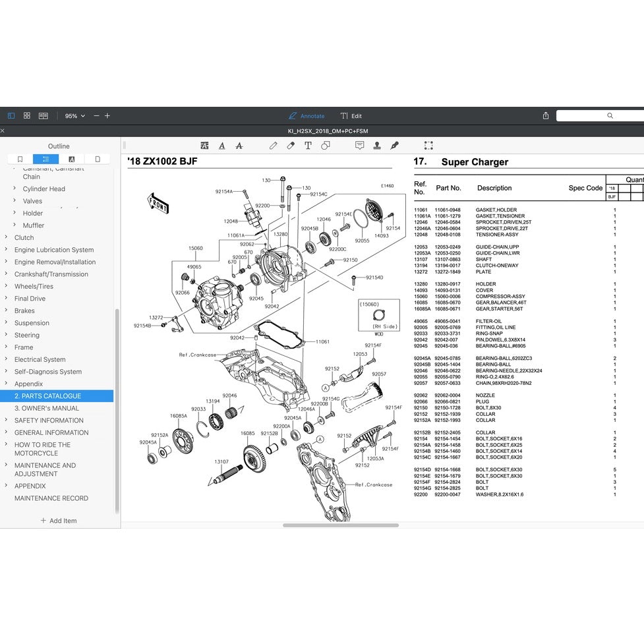
Task: Toggle the sidebar panel visibility
Action: click(11, 115)
